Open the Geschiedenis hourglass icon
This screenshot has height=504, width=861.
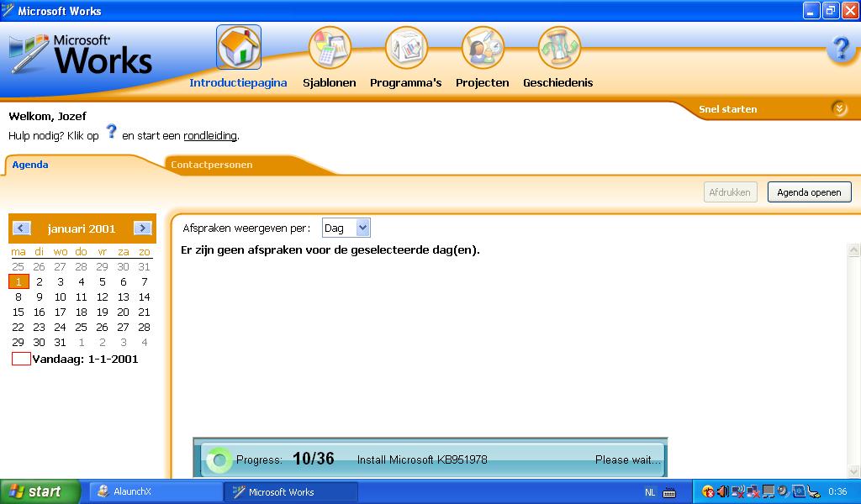pyautogui.click(x=558, y=47)
